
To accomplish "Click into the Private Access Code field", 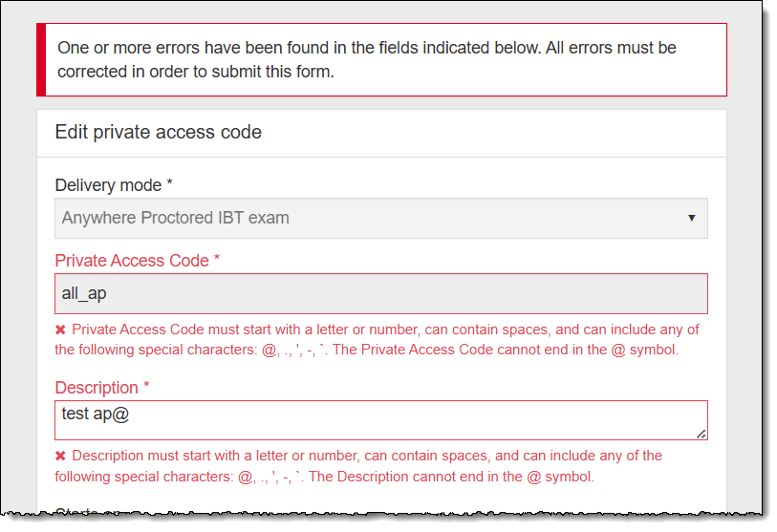I will [380, 294].
